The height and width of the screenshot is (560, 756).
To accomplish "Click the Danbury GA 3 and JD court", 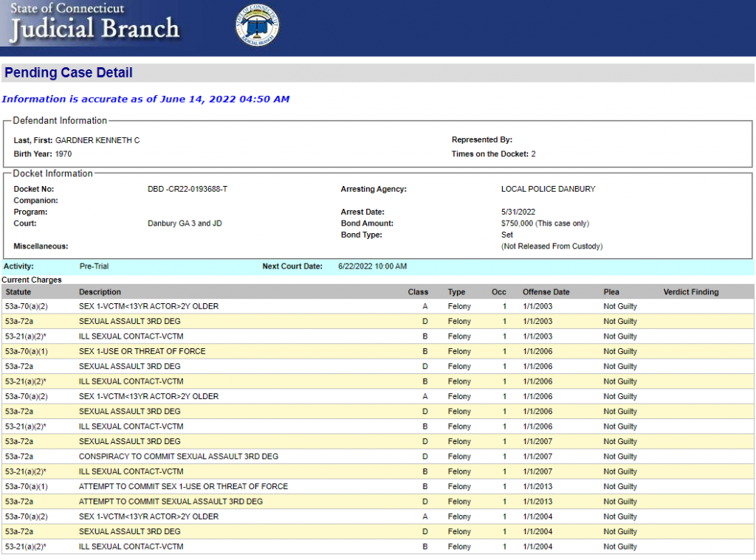I will tap(185, 224).
